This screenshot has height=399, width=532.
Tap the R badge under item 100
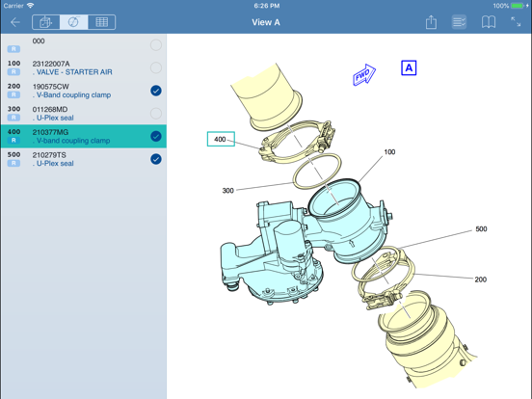coord(13,72)
